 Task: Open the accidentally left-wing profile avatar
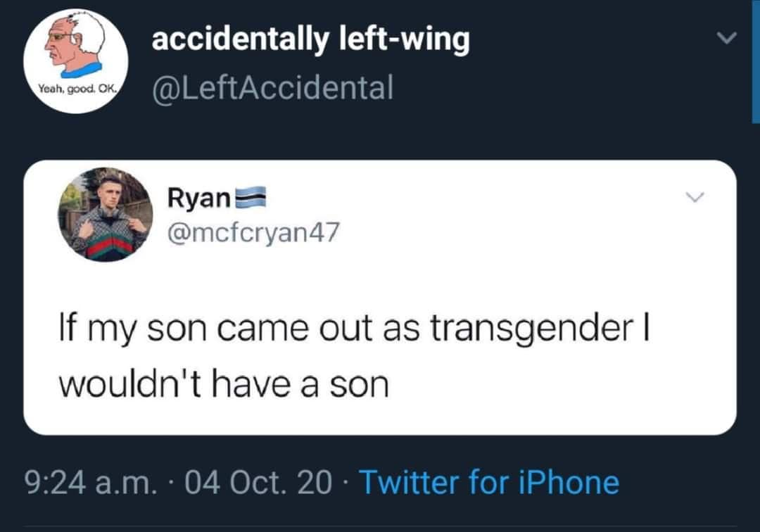pos(76,61)
